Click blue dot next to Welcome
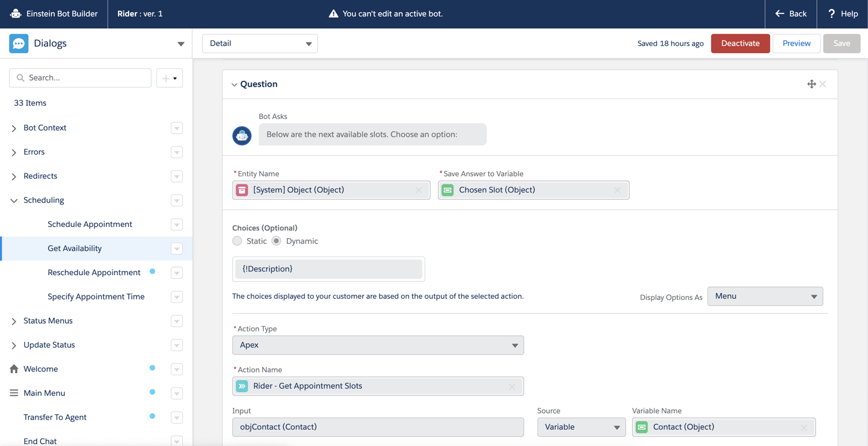This screenshot has height=446, width=868. [152, 368]
